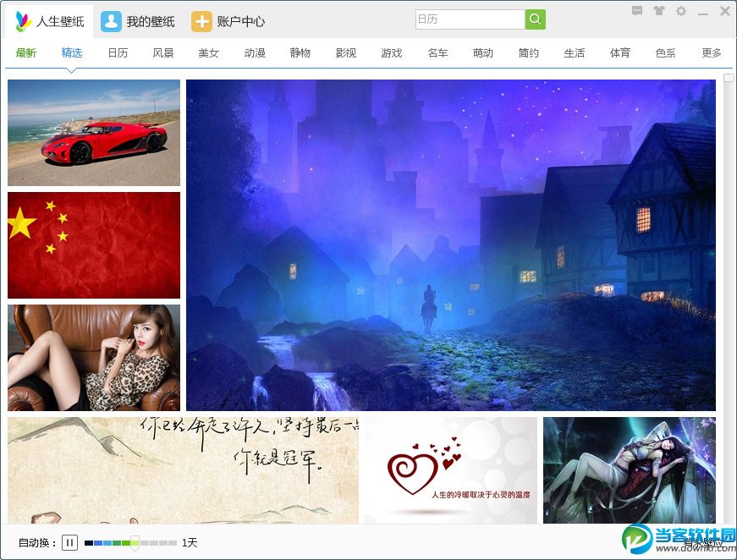Select the 静物 category
This screenshot has height=560, width=737.
(300, 53)
